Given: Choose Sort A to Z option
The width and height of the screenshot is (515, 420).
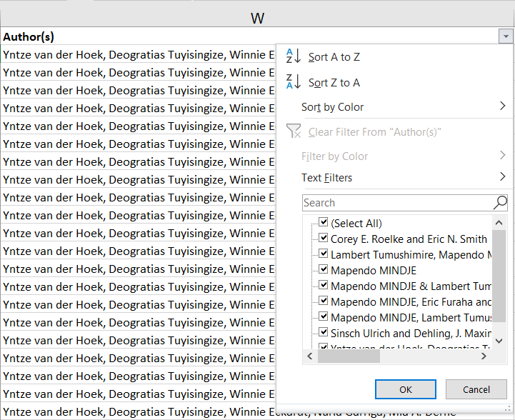Looking at the screenshot, I should (334, 57).
